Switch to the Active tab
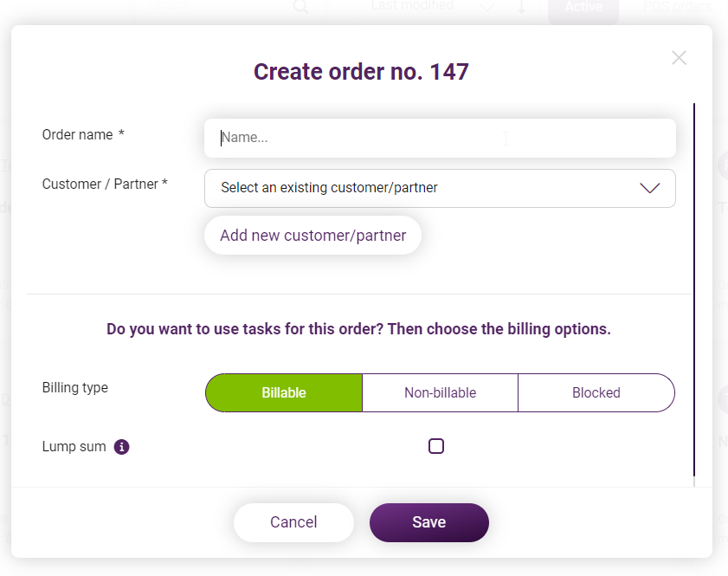 (x=583, y=8)
